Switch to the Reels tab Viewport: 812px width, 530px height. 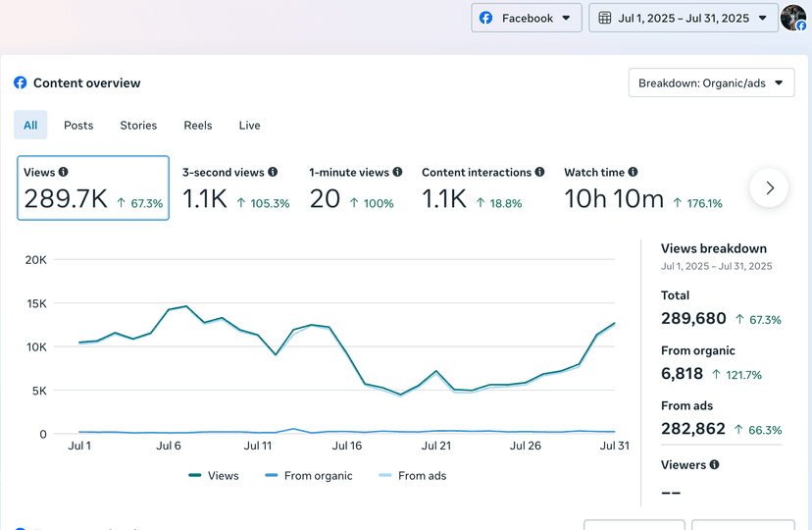[x=198, y=126]
